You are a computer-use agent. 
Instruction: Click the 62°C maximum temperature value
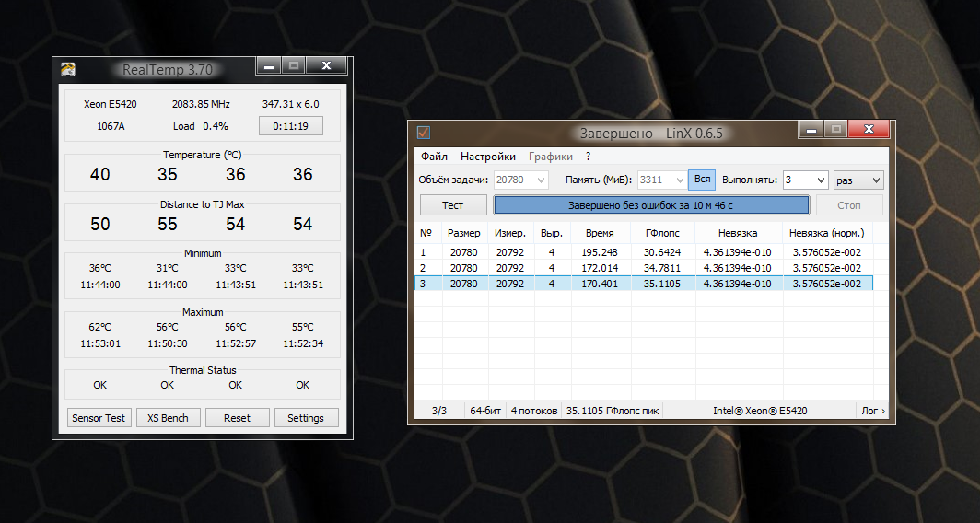(100, 328)
